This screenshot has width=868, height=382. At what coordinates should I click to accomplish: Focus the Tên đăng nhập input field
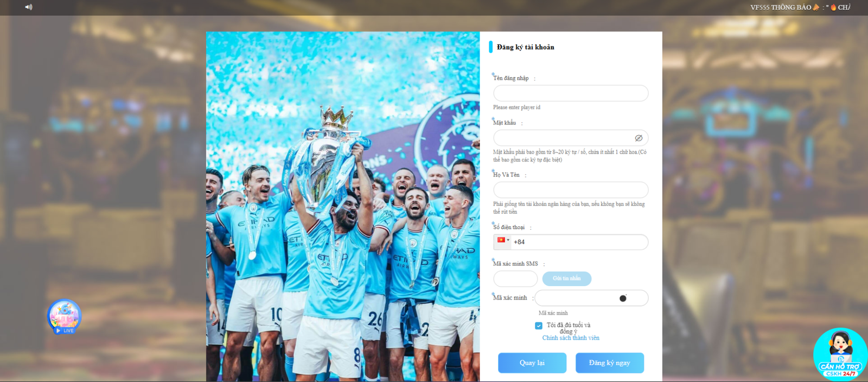(x=571, y=93)
